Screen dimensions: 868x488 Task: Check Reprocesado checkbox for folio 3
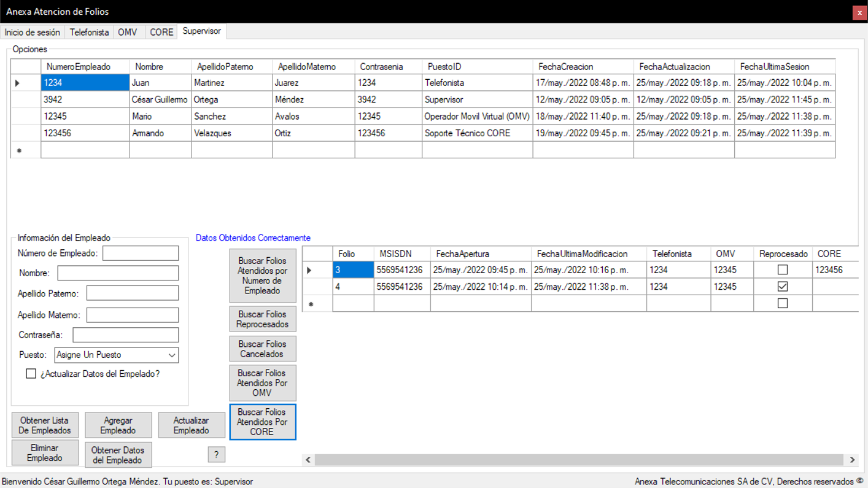pos(783,270)
